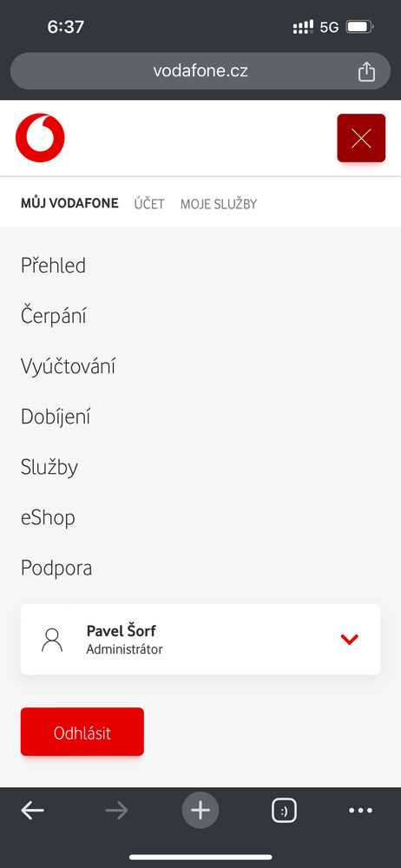The image size is (401, 868).
Task: Go to Vyúčtování
Action: (68, 366)
